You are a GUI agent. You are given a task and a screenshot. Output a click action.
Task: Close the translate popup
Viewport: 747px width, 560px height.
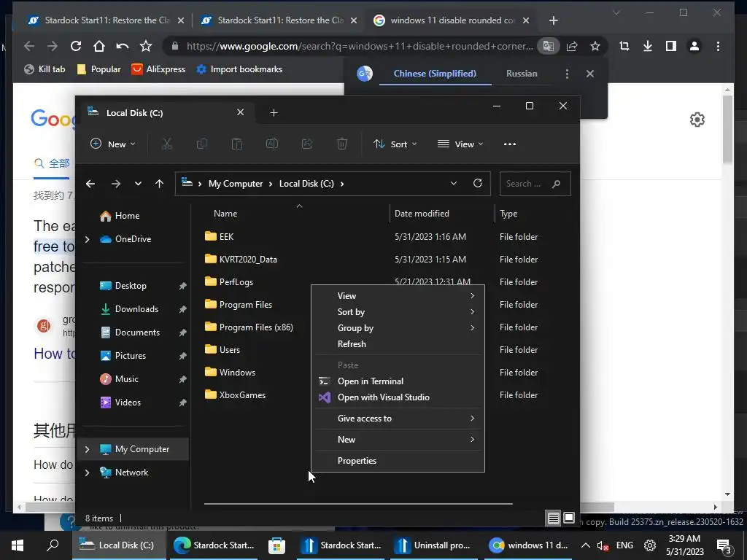[589, 74]
